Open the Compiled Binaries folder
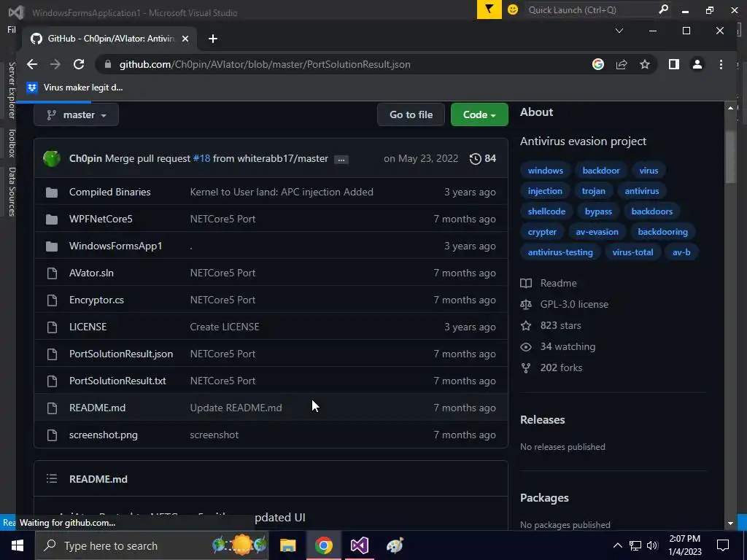The image size is (747, 560). (109, 192)
